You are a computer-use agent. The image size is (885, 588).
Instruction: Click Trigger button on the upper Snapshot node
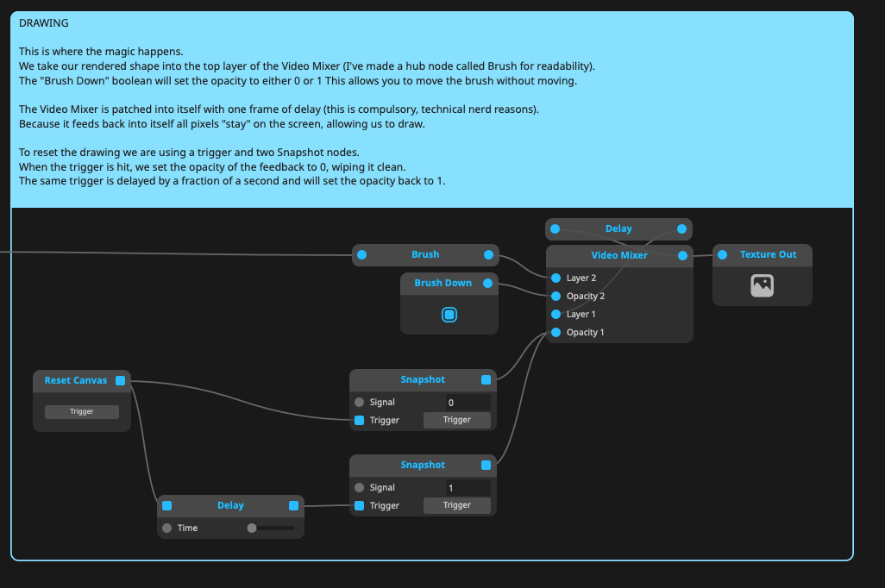(456, 420)
